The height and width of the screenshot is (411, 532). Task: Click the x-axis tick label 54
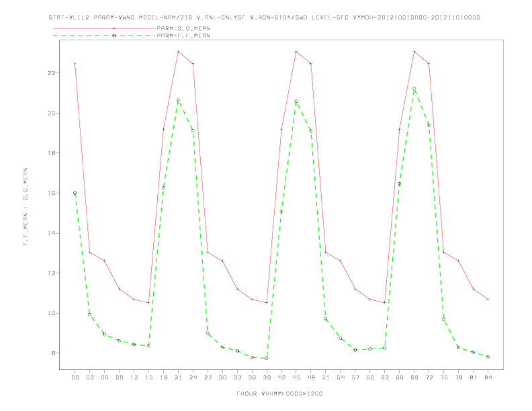pyautogui.click(x=341, y=377)
